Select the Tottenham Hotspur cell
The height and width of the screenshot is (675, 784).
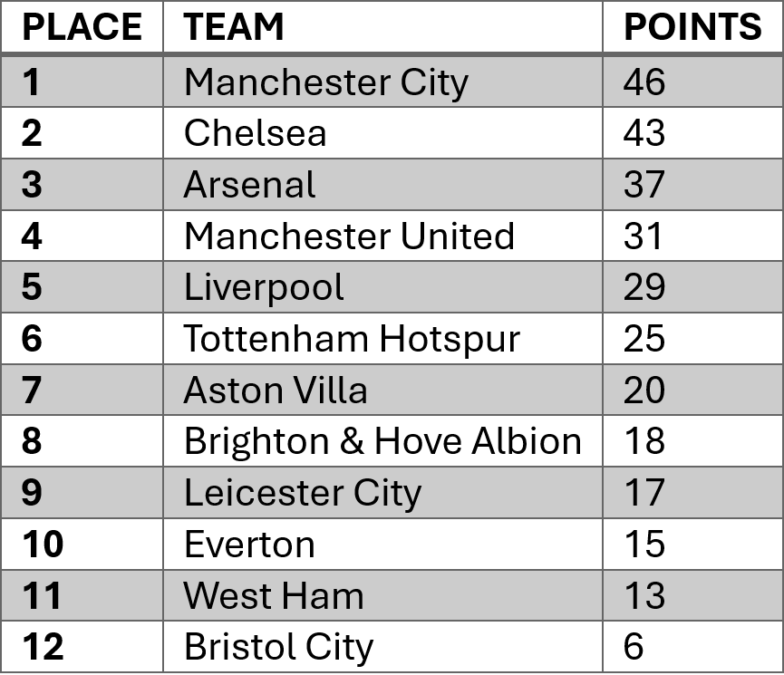click(x=352, y=339)
